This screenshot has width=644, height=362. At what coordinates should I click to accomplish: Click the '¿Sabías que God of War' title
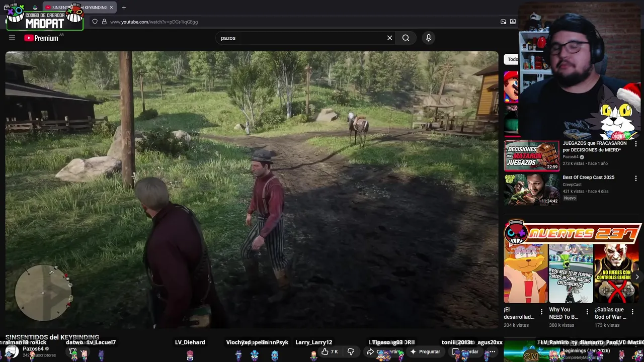coord(611,313)
